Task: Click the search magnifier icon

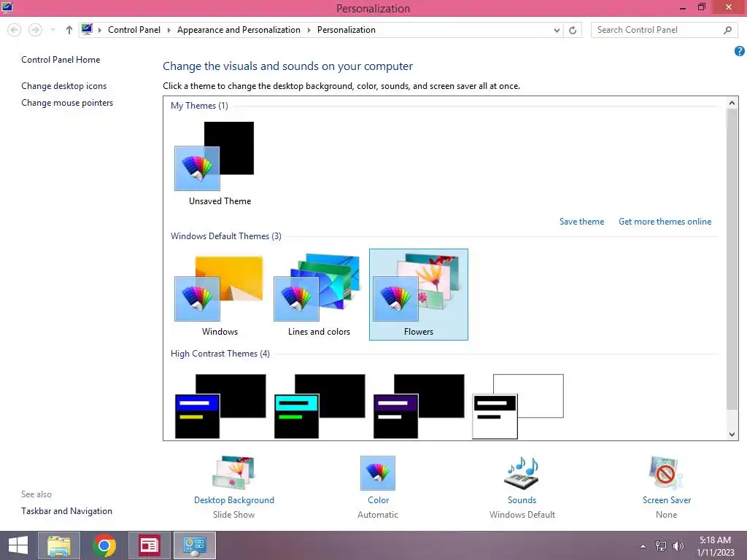Action: point(727,30)
